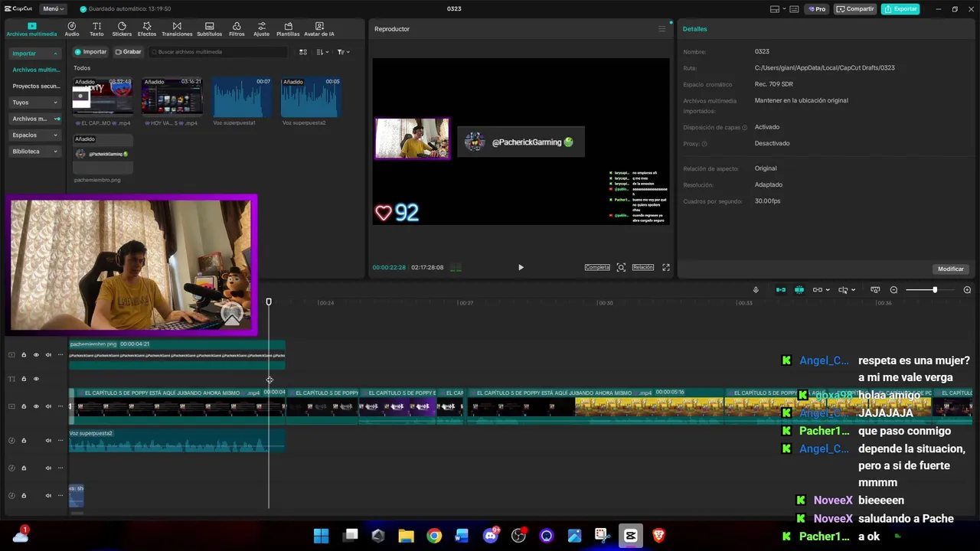Toggle auto snapping on timeline
This screenshot has width=980, height=551.
(x=799, y=290)
